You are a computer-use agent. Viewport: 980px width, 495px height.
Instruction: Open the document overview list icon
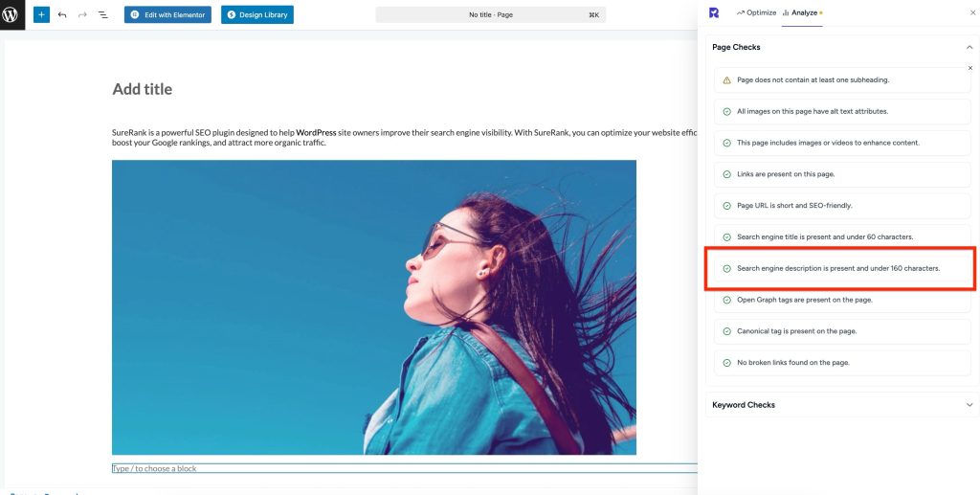tap(103, 15)
